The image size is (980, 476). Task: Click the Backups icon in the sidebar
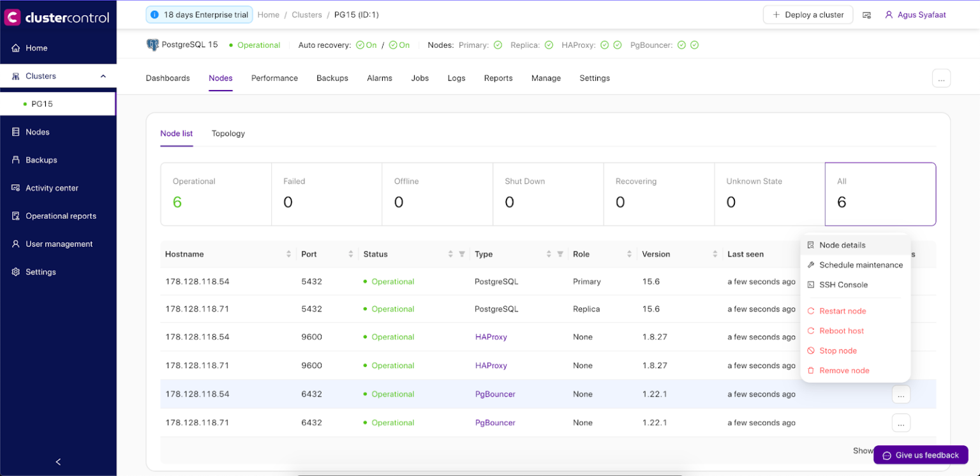coord(15,160)
